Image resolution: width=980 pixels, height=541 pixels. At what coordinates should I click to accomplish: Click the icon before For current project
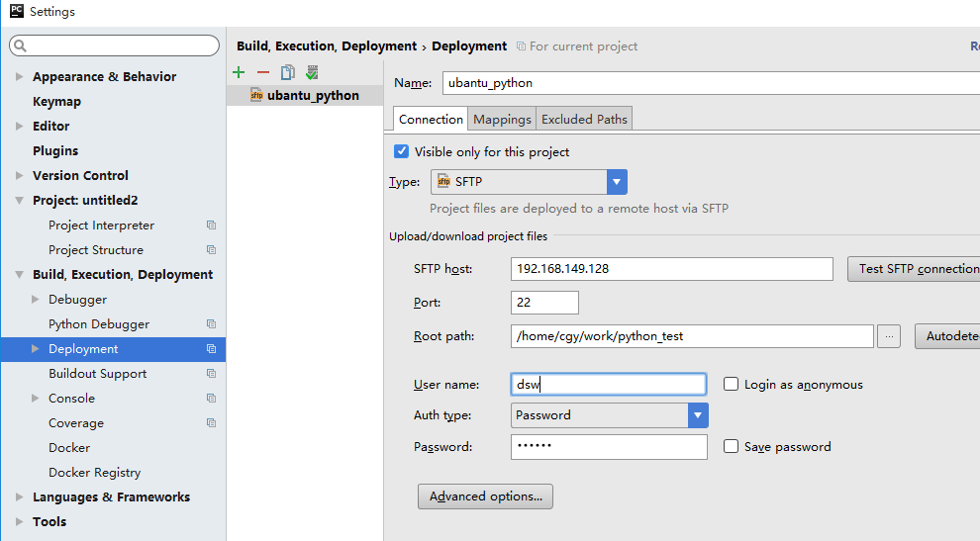521,46
